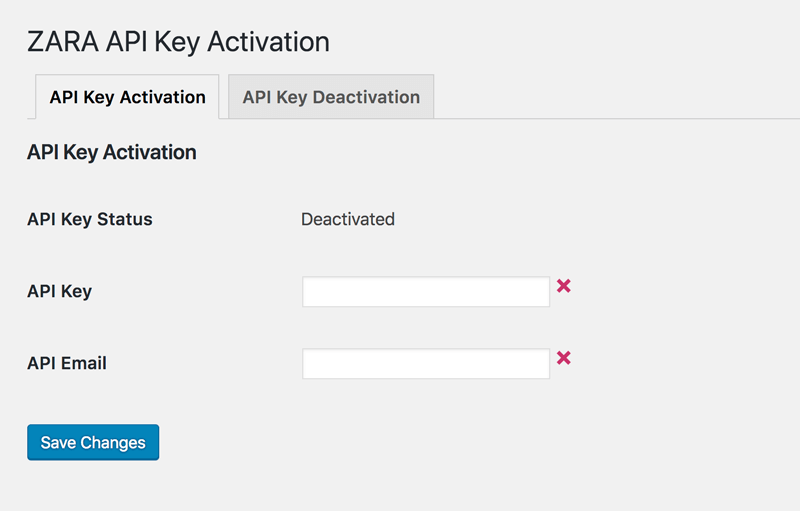Open the grayed Deactivation tab
This screenshot has width=800, height=511.
coord(331,96)
